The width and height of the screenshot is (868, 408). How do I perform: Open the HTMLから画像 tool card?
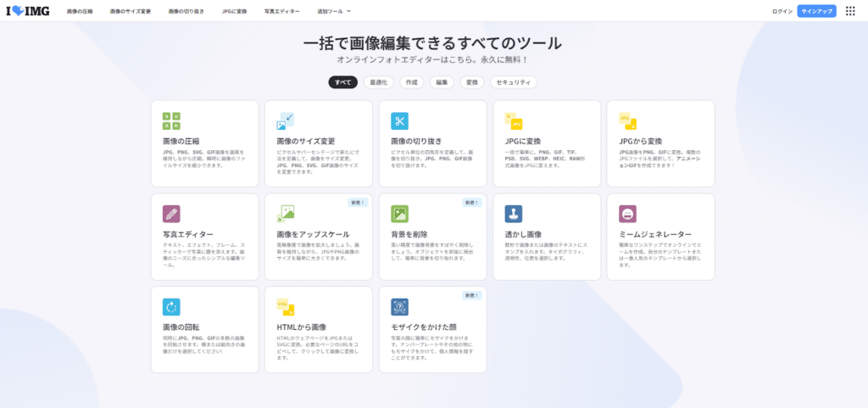click(319, 329)
